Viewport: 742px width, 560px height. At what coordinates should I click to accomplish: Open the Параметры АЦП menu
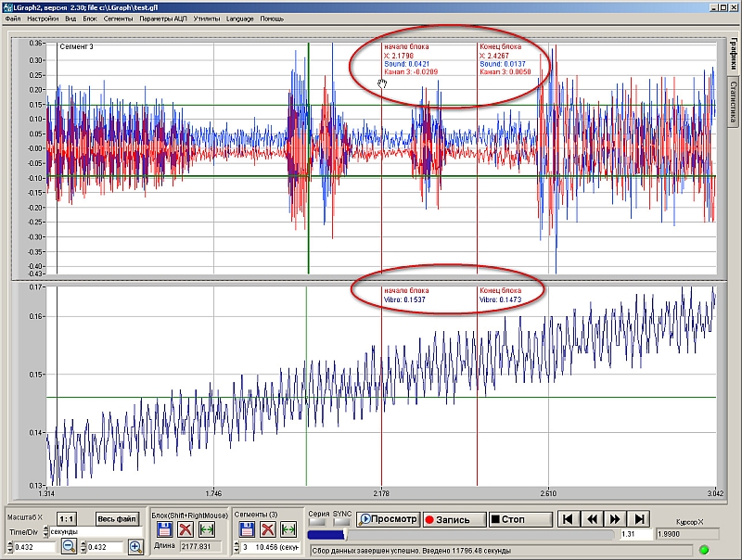pos(163,19)
